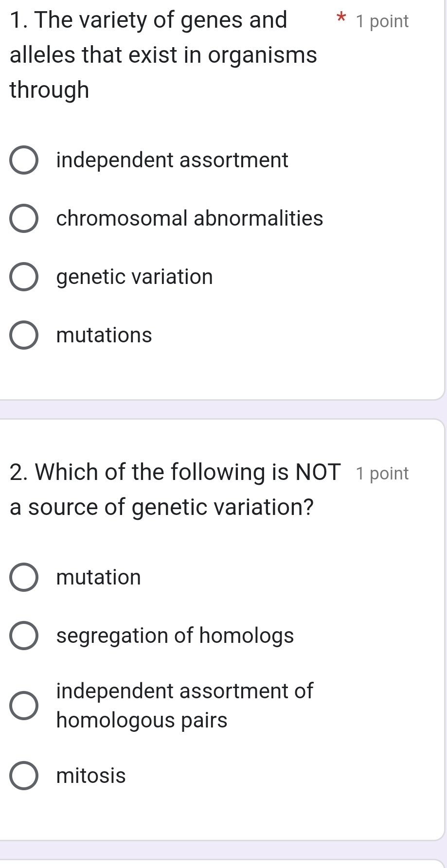Image resolution: width=447 pixels, height=868 pixels.
Task: Click the divider between the two questions
Action: 223,411
